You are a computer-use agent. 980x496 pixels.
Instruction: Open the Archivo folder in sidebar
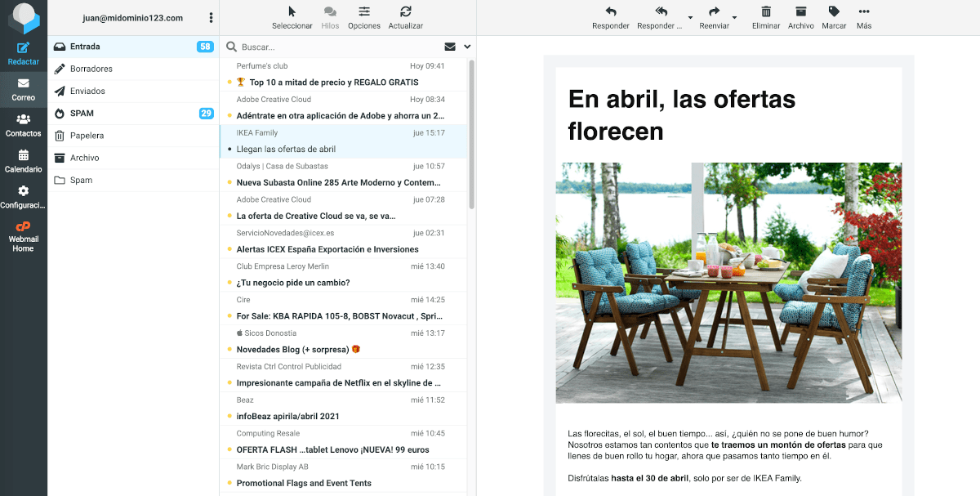pos(133,158)
